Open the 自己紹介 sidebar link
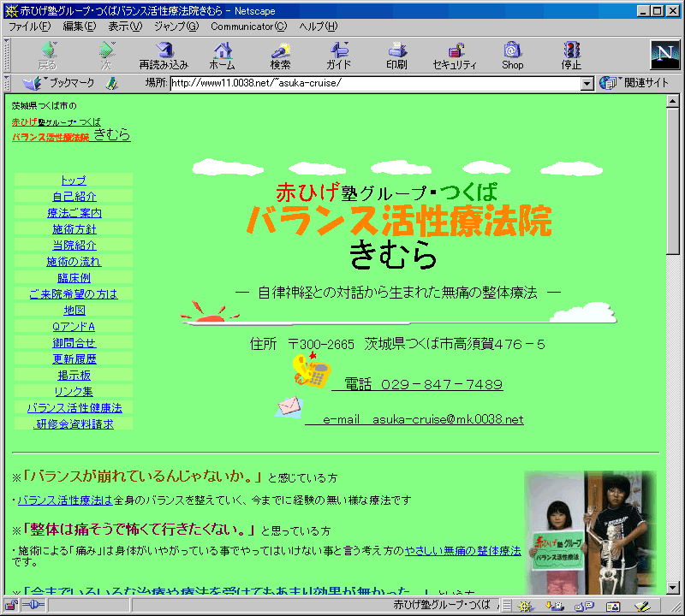685x616 pixels. 74,197
